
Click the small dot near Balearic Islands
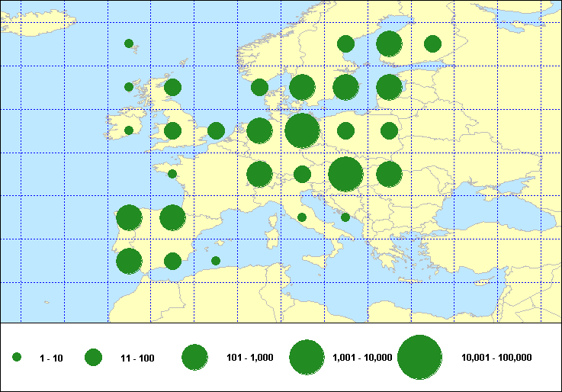point(216,261)
